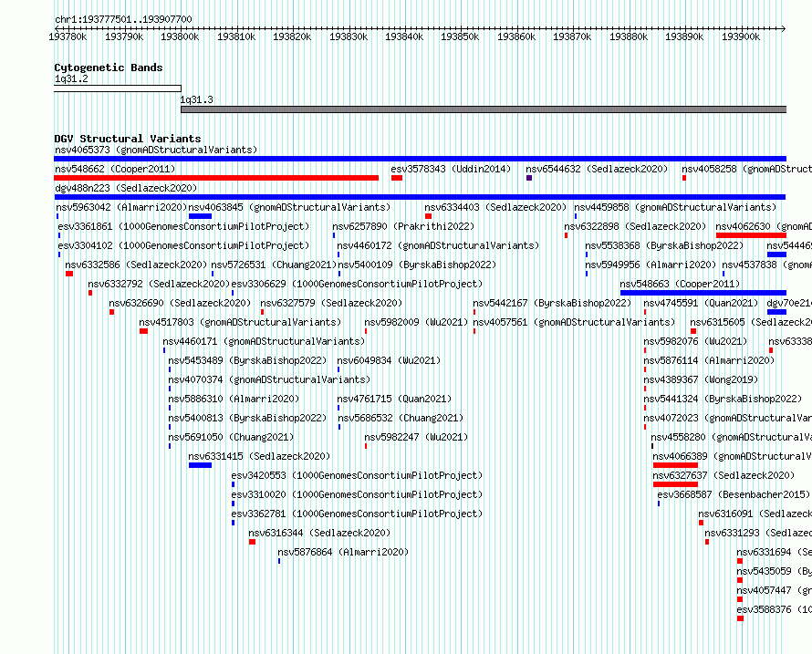Open esv3306629 1000GenomesConsortiumPilotProject label

pyautogui.click(x=357, y=284)
